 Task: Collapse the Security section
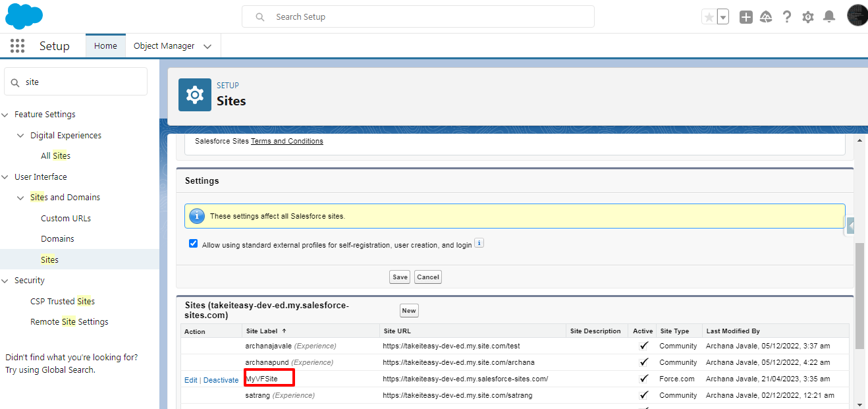(5, 281)
